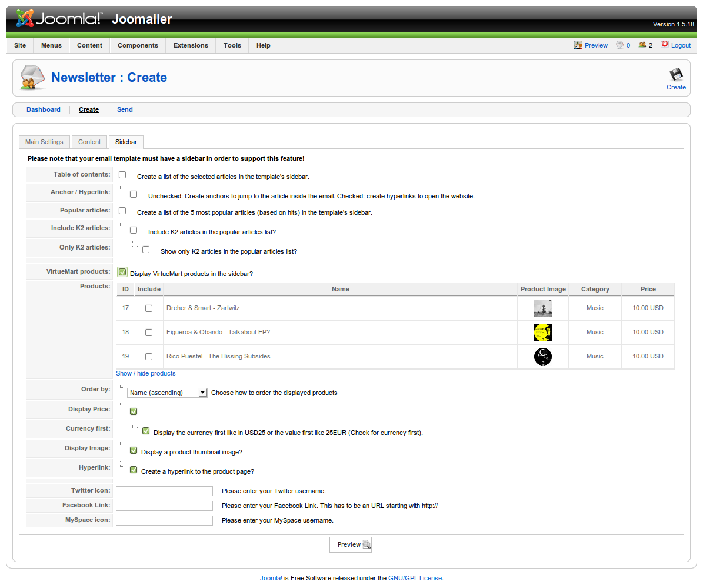Click the Create floppy disk icon
Viewport: 703px width, 588px height.
click(x=676, y=75)
